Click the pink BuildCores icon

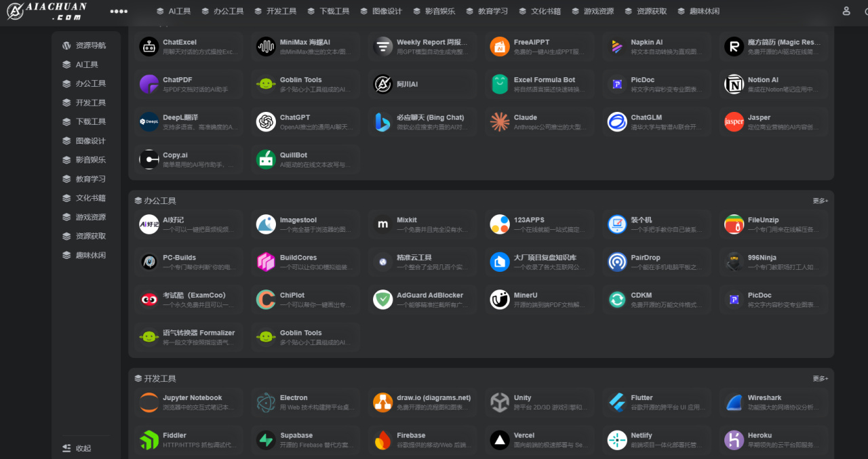266,262
